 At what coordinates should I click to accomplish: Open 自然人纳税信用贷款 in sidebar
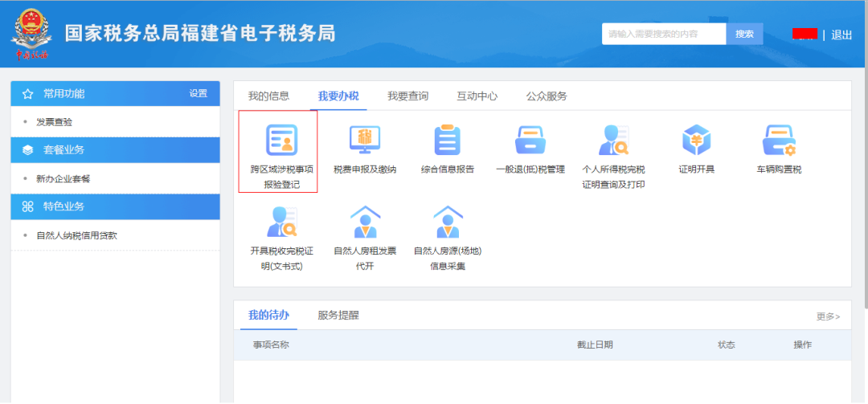(77, 235)
